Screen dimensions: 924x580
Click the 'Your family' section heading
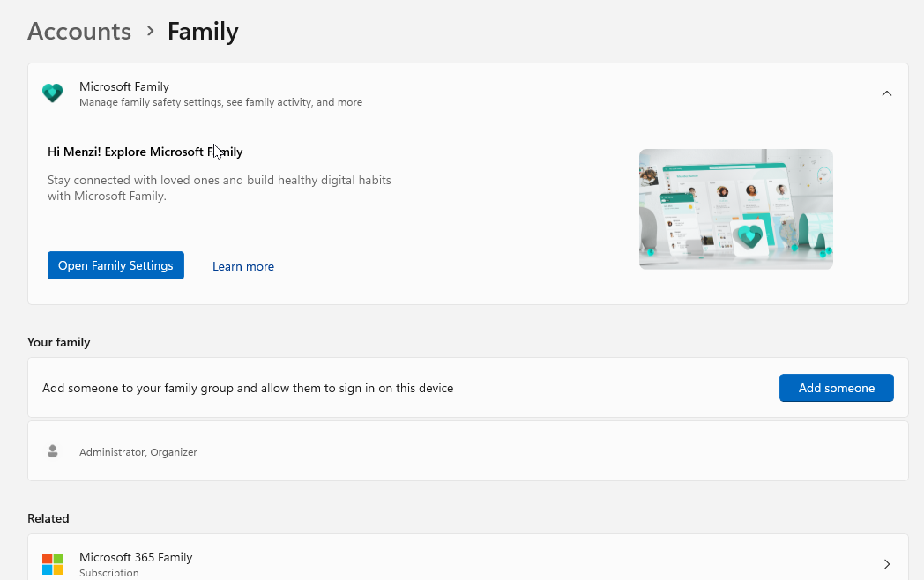59,342
